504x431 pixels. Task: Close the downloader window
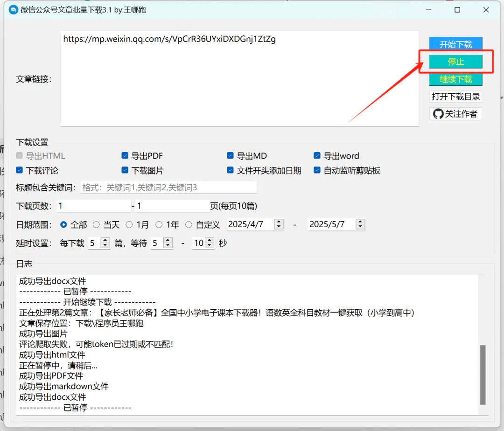click(x=486, y=10)
